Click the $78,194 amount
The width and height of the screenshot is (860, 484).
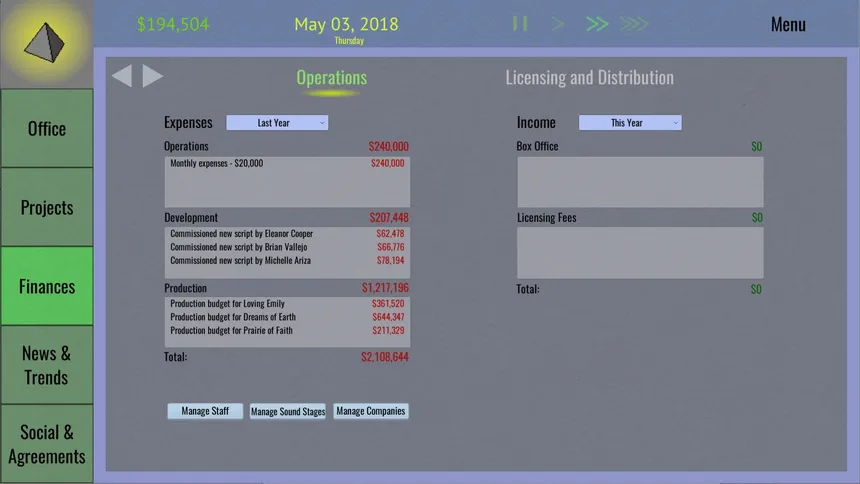pyautogui.click(x=390, y=260)
